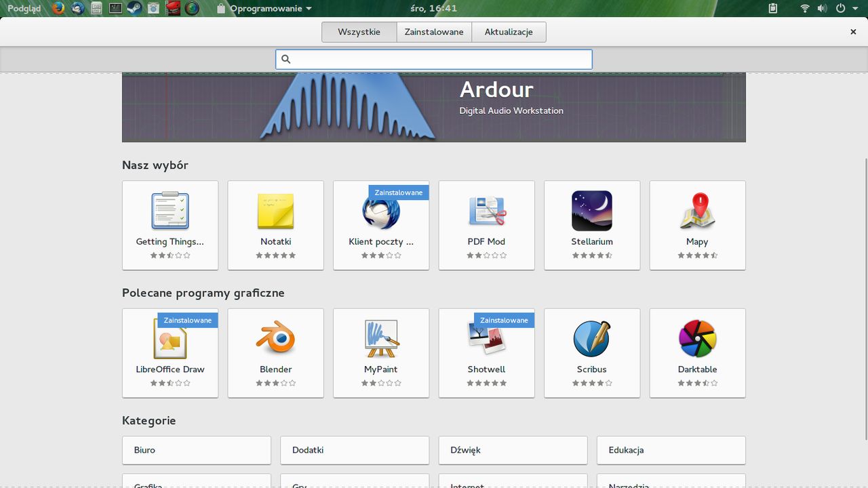868x488 pixels.
Task: Open the Dźwięk category
Action: coord(513,450)
